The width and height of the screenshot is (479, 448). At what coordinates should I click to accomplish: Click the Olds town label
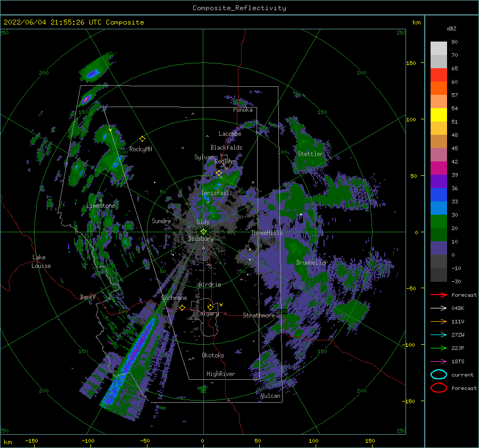point(203,222)
